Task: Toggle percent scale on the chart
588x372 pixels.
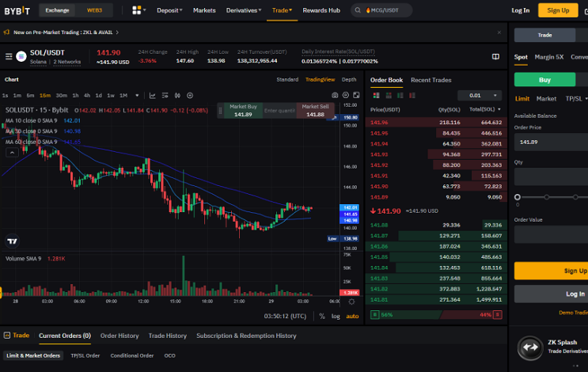Action: coord(322,316)
